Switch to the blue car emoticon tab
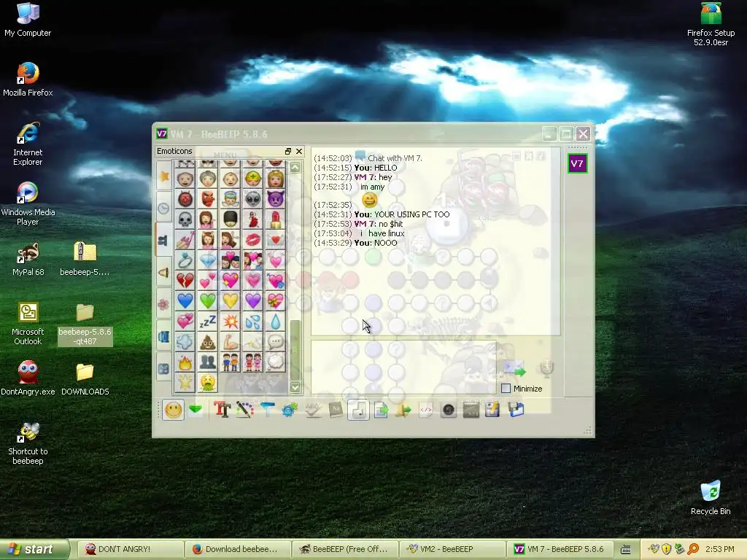The height and width of the screenshot is (560, 747). [x=163, y=337]
